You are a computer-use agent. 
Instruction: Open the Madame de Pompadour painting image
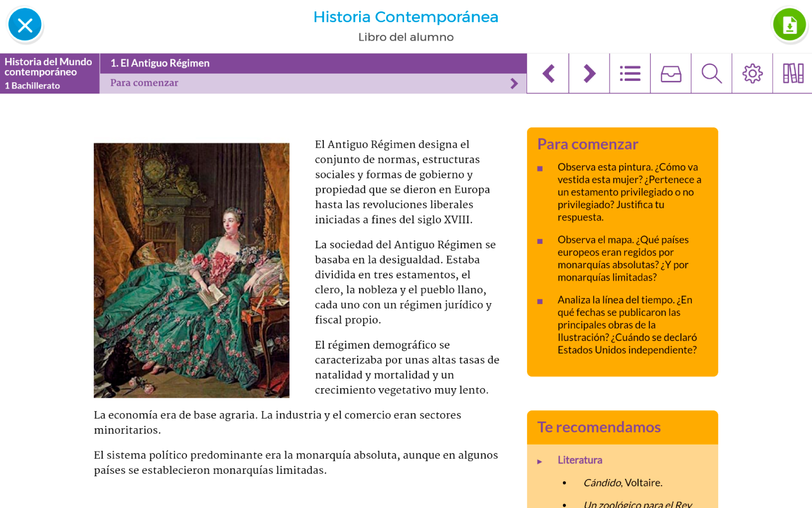[x=192, y=270]
